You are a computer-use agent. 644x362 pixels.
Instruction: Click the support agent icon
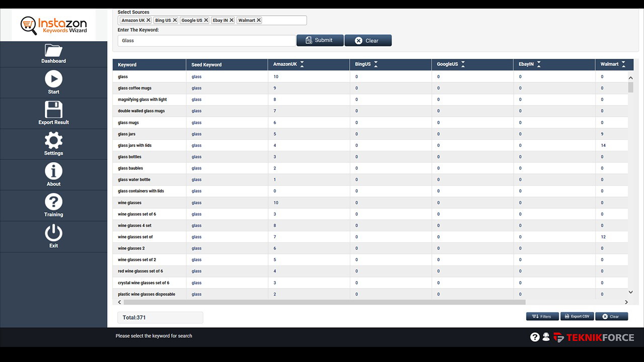[545, 336]
